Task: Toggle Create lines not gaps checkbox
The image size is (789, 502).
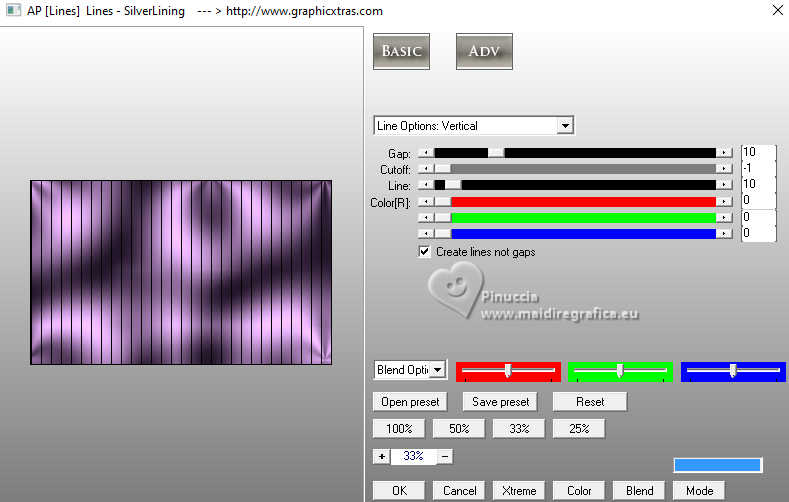Action: 425,252
